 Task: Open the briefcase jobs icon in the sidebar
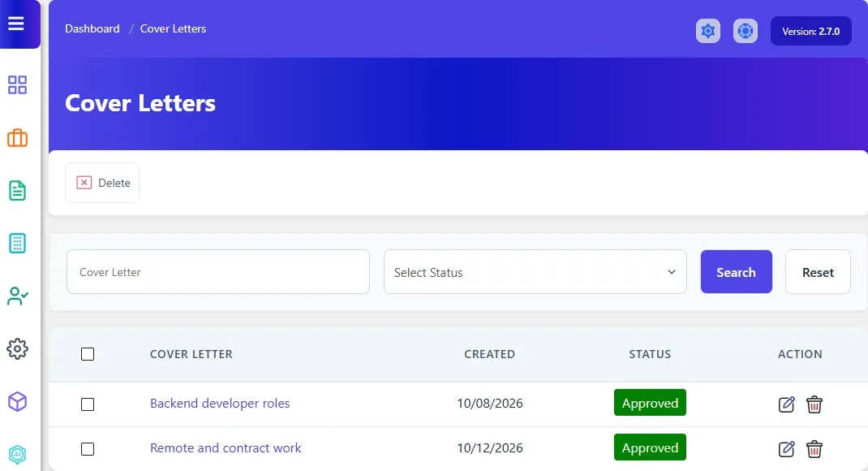coord(17,137)
